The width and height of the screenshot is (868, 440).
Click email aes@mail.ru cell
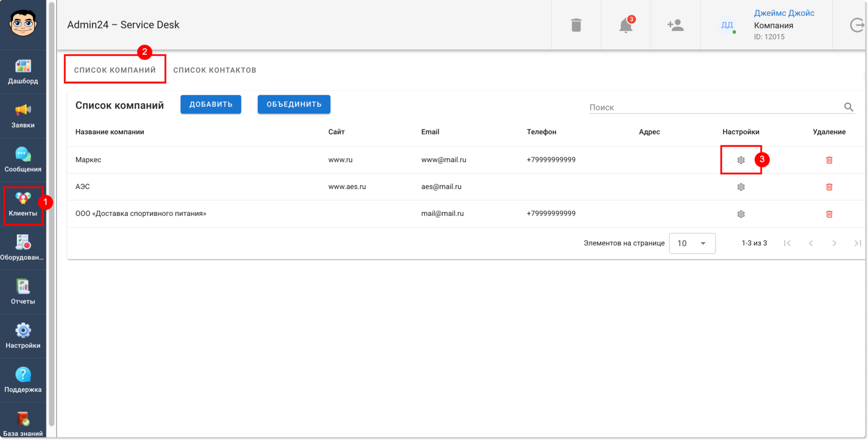coord(441,186)
